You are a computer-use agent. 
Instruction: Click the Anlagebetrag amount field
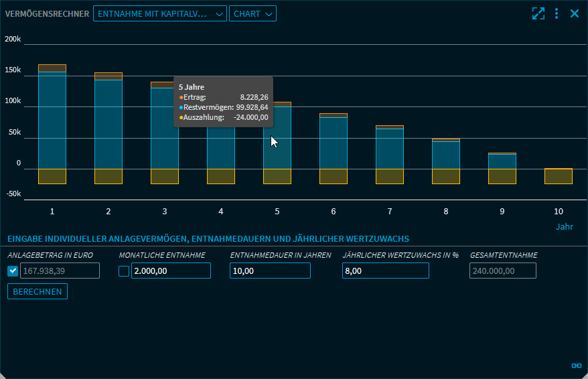(x=60, y=271)
